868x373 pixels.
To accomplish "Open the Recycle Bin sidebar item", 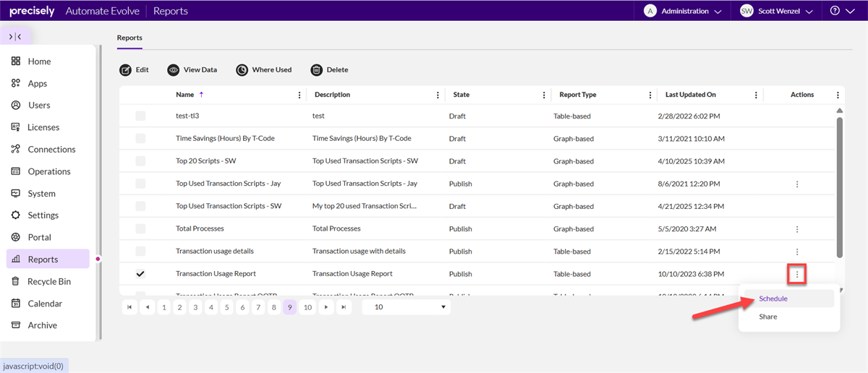I will tap(49, 281).
